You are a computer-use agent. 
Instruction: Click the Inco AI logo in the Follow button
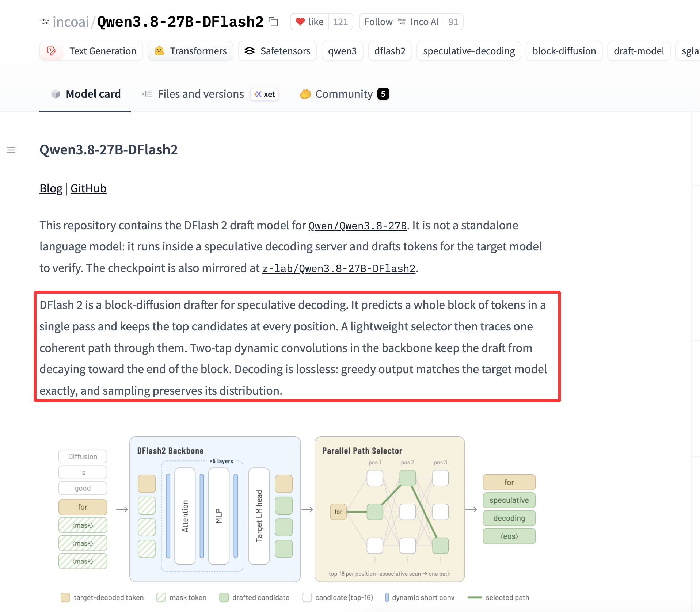click(402, 22)
